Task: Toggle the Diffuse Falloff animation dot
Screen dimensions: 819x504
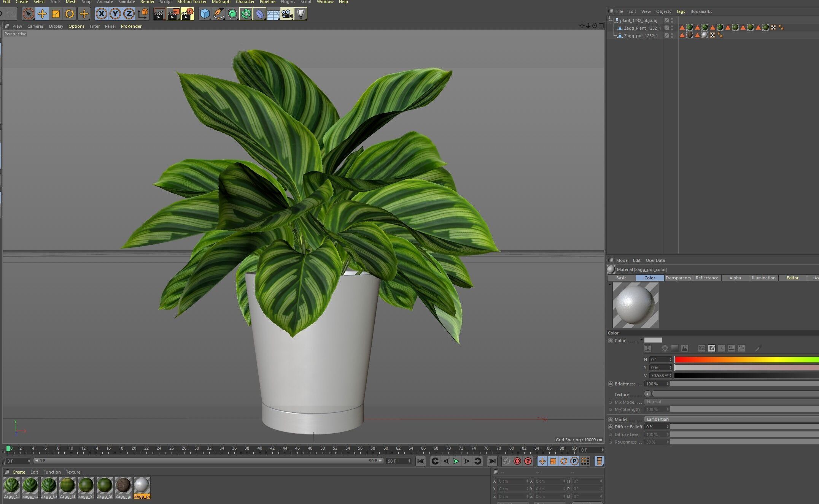Action: point(611,427)
